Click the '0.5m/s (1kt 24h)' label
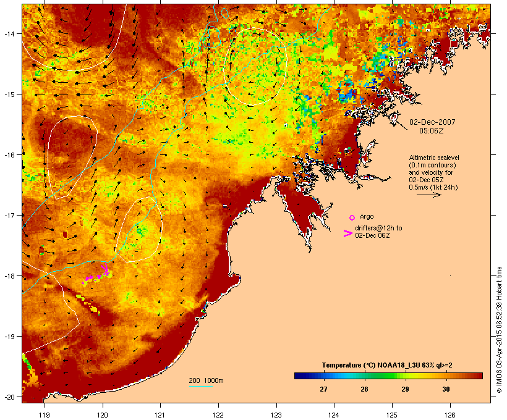This screenshot has height=420, width=507. 433,187
